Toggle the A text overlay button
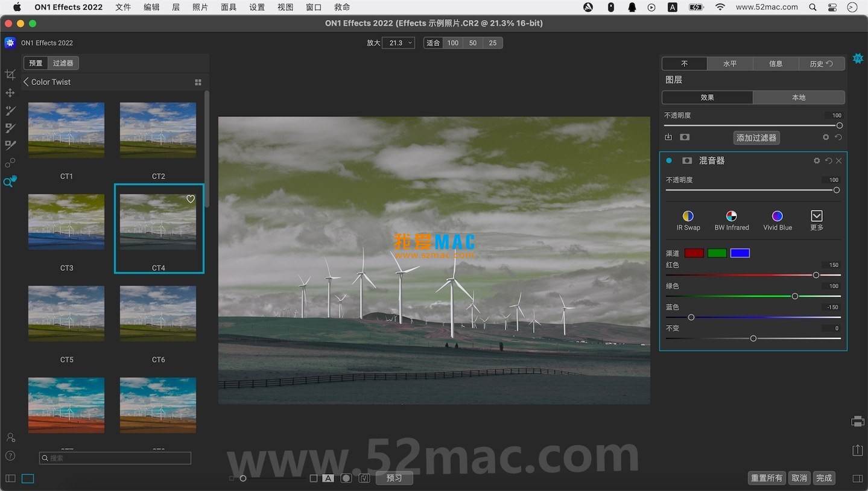The width and height of the screenshot is (868, 491). pyautogui.click(x=328, y=478)
